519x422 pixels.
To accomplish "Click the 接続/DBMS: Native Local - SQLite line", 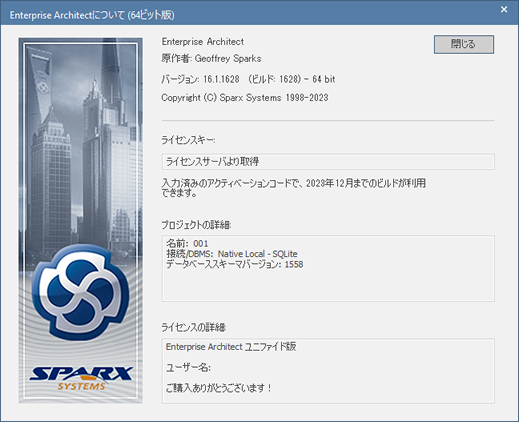I will (x=232, y=254).
